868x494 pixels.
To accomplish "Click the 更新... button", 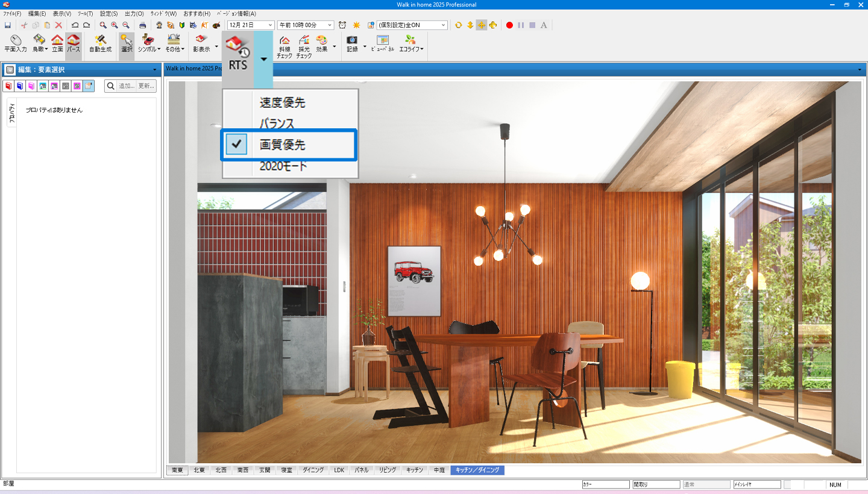I will tap(146, 86).
